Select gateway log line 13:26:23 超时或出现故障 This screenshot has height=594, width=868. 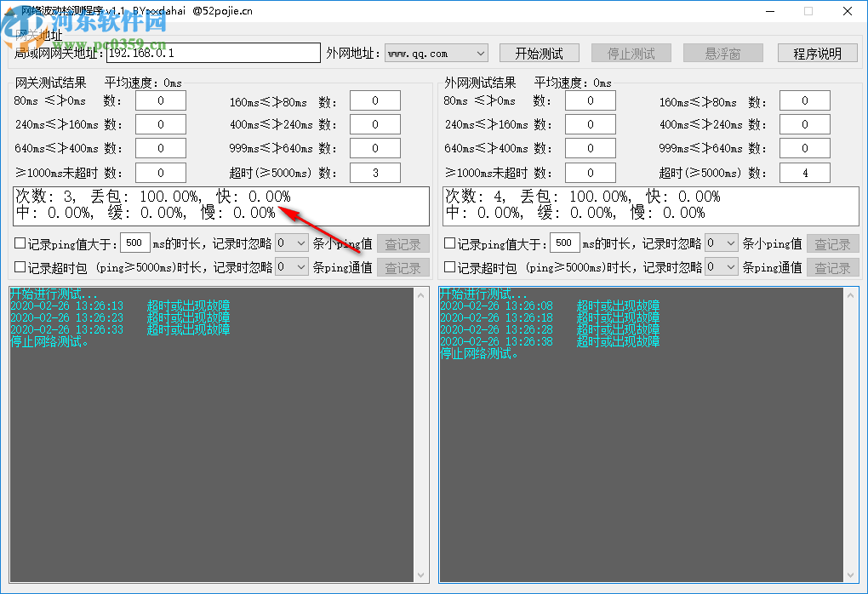pos(120,317)
